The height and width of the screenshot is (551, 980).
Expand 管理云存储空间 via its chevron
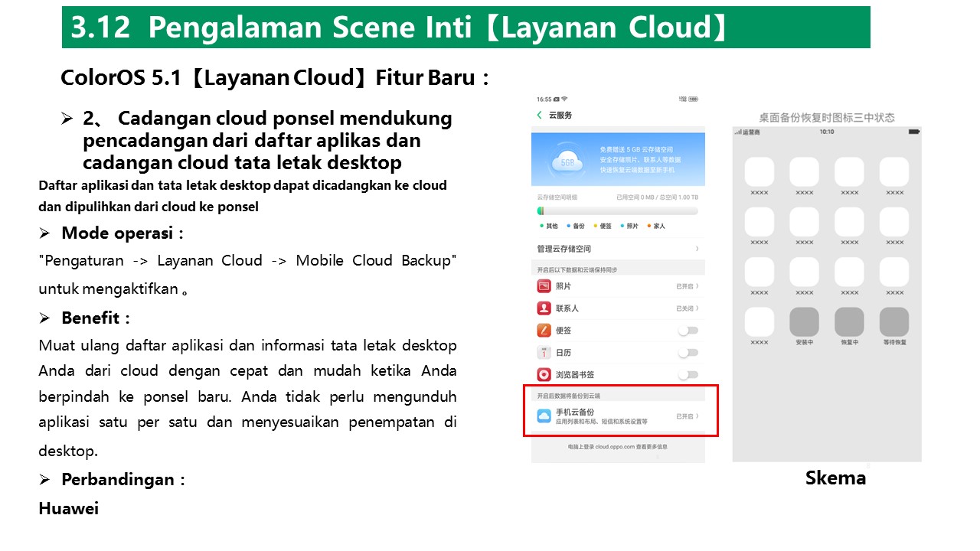pos(696,249)
